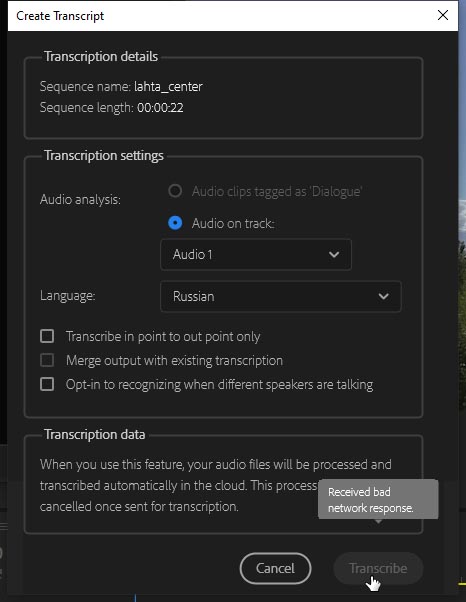Close the Create Transcript dialog with X
Image resolution: width=466 pixels, height=602 pixels.
443,15
